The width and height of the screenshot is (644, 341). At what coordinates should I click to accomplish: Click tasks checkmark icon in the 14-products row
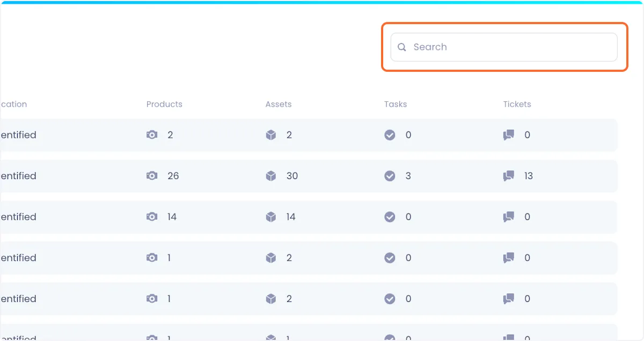[x=390, y=217]
